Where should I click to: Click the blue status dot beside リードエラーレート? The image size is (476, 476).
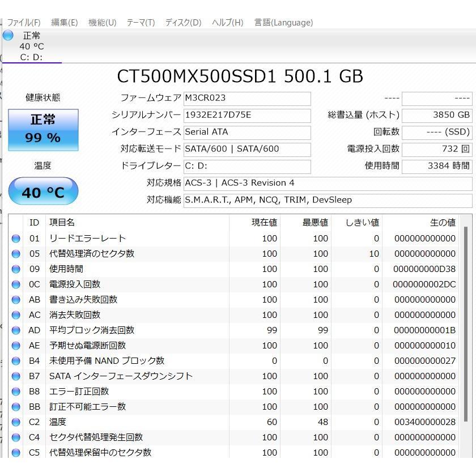(x=16, y=238)
